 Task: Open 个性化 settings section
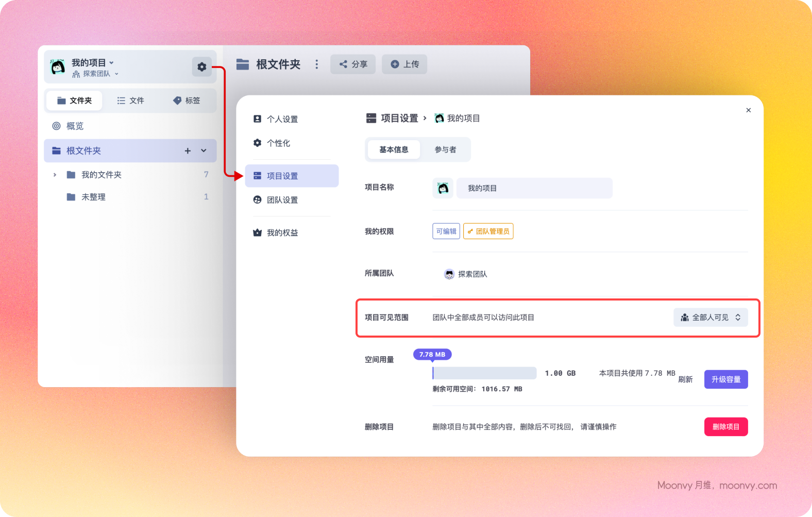(x=278, y=143)
